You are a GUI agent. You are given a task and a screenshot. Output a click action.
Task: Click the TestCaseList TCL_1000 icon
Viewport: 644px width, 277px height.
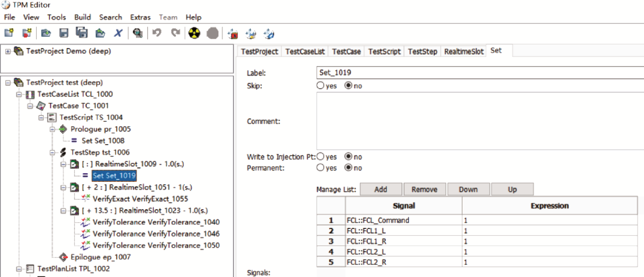point(30,95)
